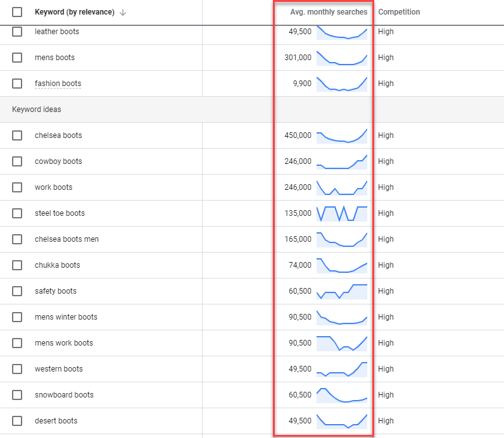Click the Keyword ideas section header
The width and height of the screenshot is (504, 438).
[x=37, y=109]
